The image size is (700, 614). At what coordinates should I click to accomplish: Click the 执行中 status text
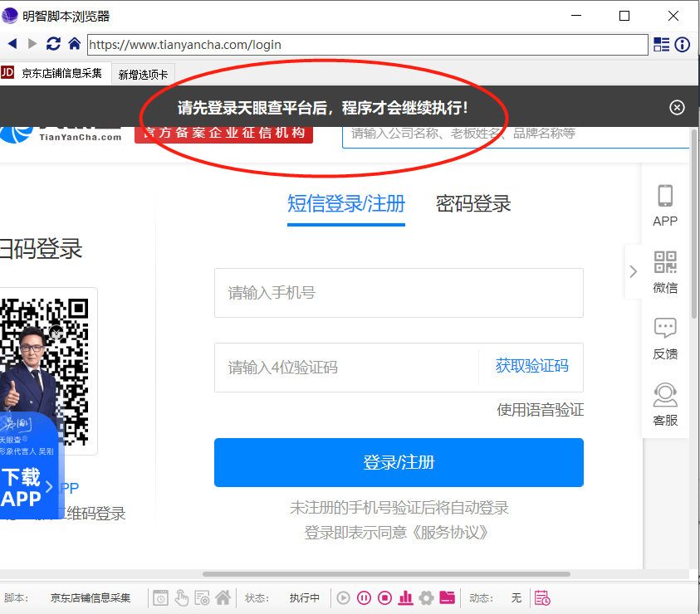[x=305, y=598]
